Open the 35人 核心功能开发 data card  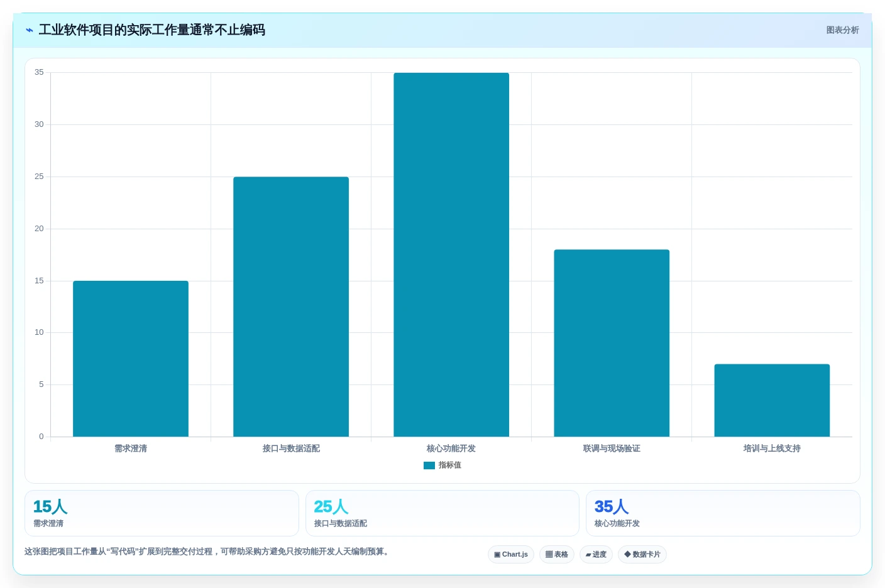click(723, 513)
